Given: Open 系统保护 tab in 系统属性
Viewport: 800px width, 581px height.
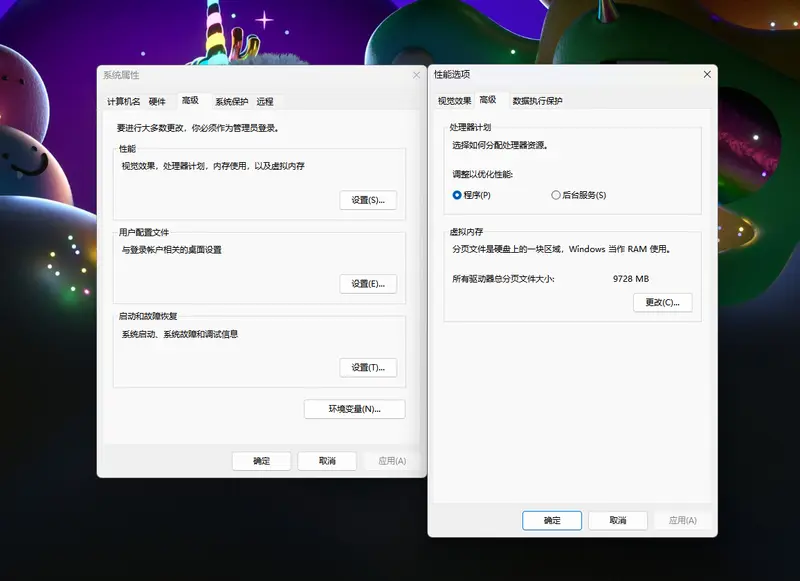Looking at the screenshot, I should click(232, 102).
